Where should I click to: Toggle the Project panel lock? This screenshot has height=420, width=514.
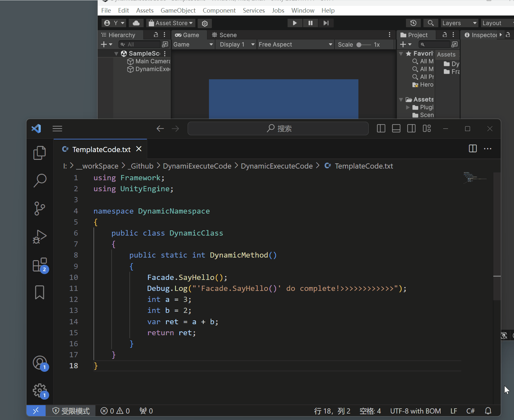[x=445, y=35]
